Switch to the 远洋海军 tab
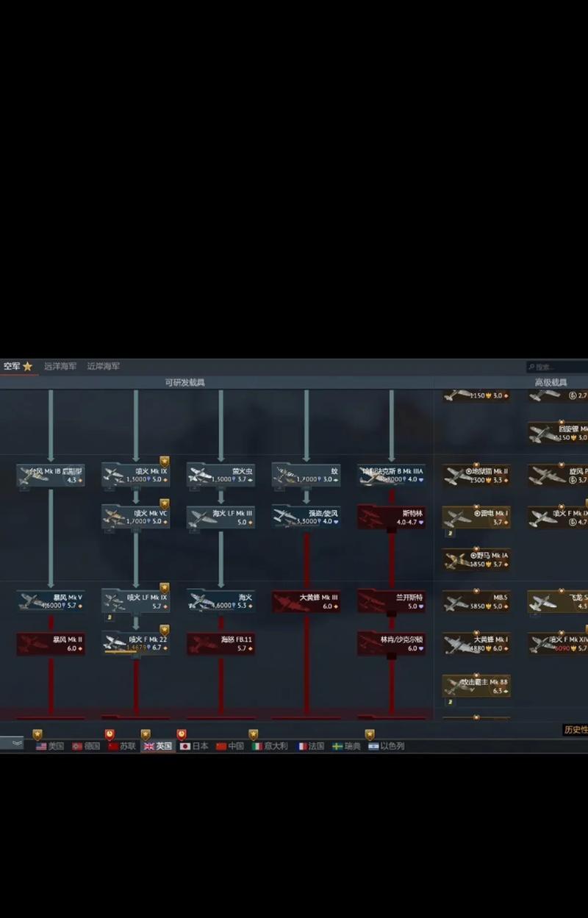 (60, 366)
